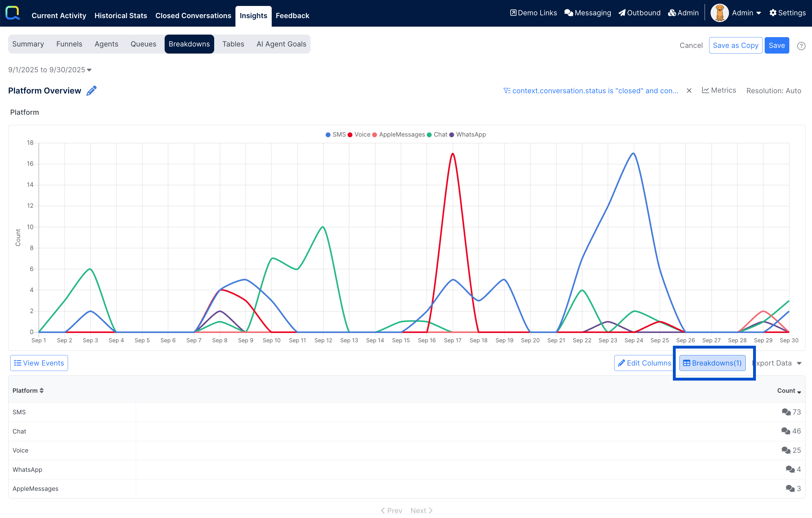Click the pencil icon beside Platform Overview
Screen dimensions: 812x518
click(92, 91)
